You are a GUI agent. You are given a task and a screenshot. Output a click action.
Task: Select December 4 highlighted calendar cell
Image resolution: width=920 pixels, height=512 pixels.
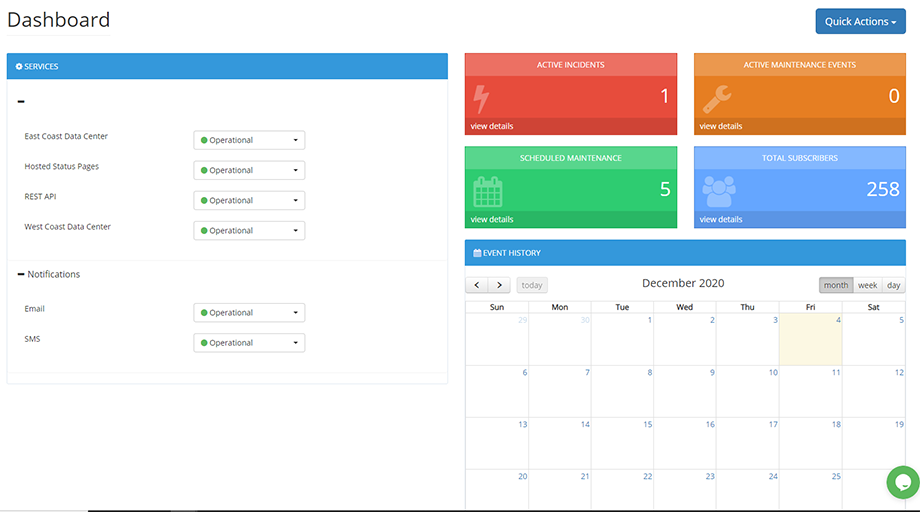(x=810, y=339)
